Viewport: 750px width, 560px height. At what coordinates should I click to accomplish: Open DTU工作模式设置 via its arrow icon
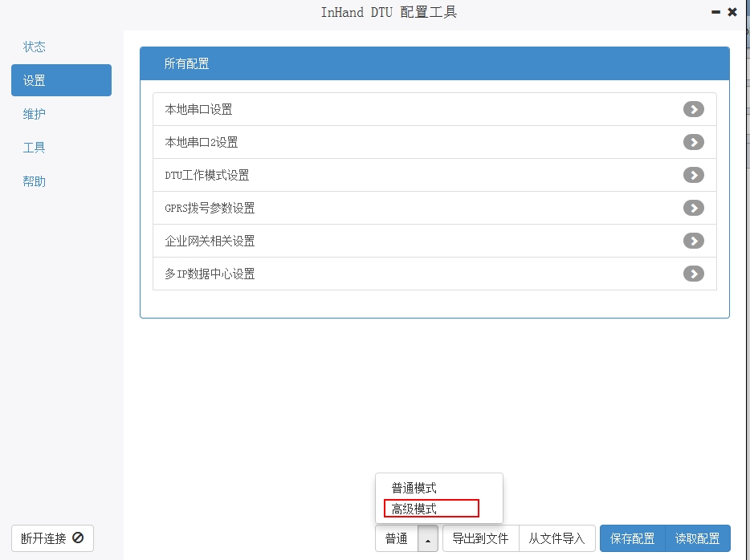click(x=693, y=175)
